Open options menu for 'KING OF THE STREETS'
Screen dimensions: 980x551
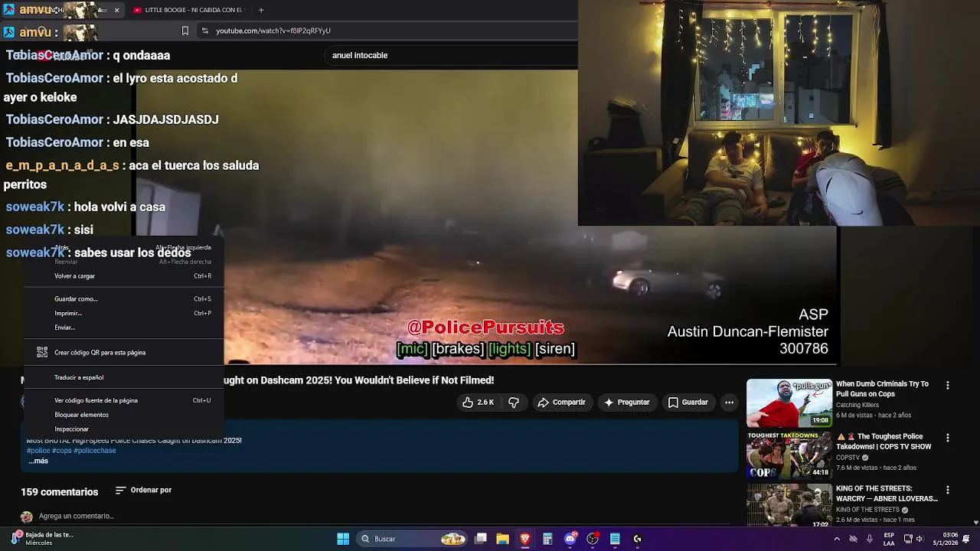coord(948,490)
